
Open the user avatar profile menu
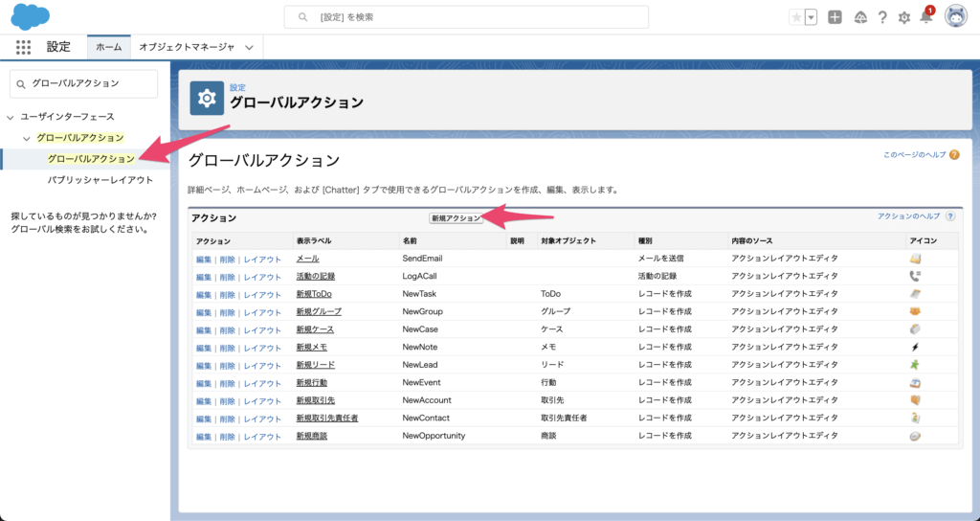point(955,16)
